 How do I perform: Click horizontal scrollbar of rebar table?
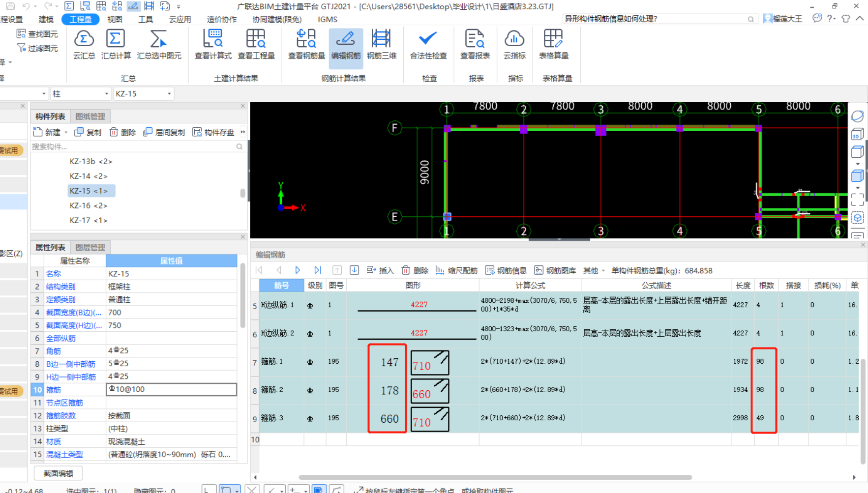click(495, 477)
